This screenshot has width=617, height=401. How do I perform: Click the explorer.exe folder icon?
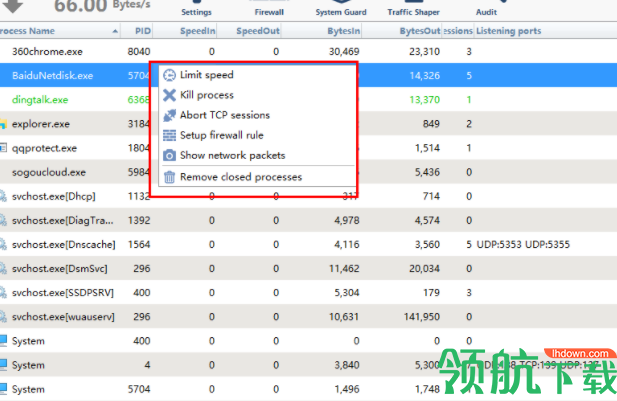pyautogui.click(x=3, y=124)
